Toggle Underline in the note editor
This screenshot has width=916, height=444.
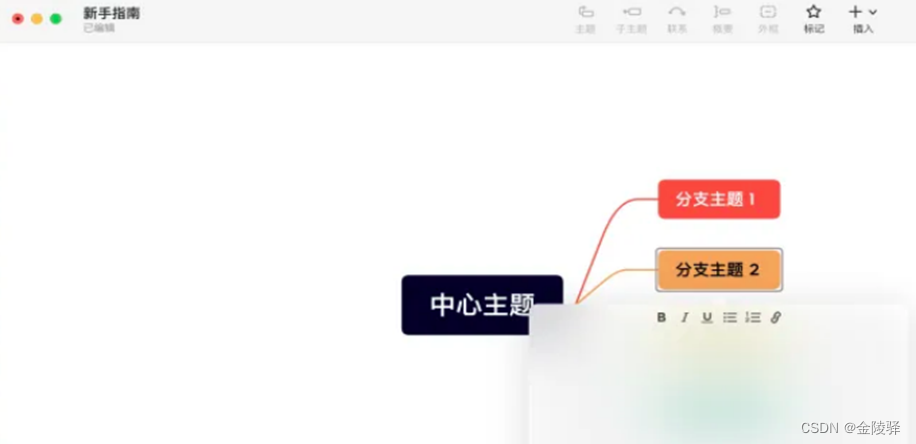[707, 317]
